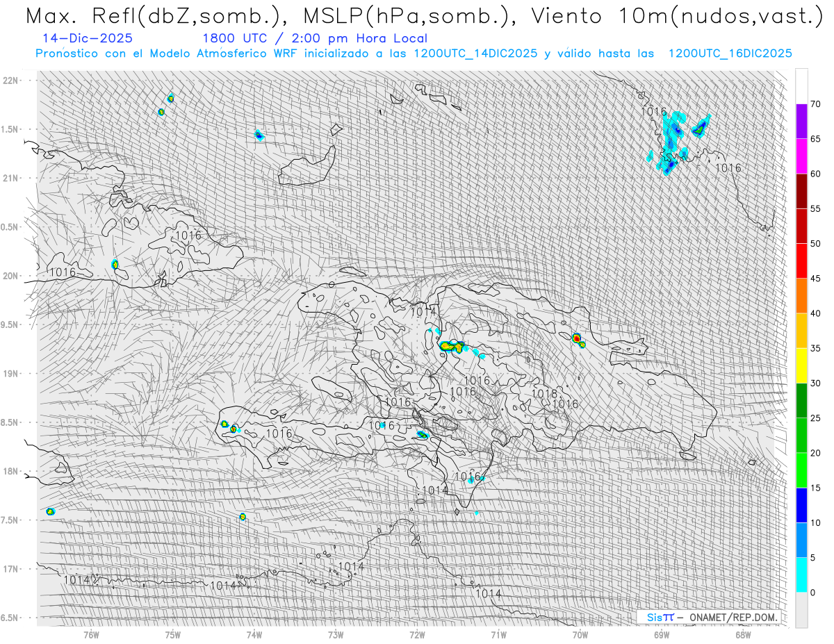Click the colorbar value label '30'
This screenshot has width=834, height=644.
[815, 383]
